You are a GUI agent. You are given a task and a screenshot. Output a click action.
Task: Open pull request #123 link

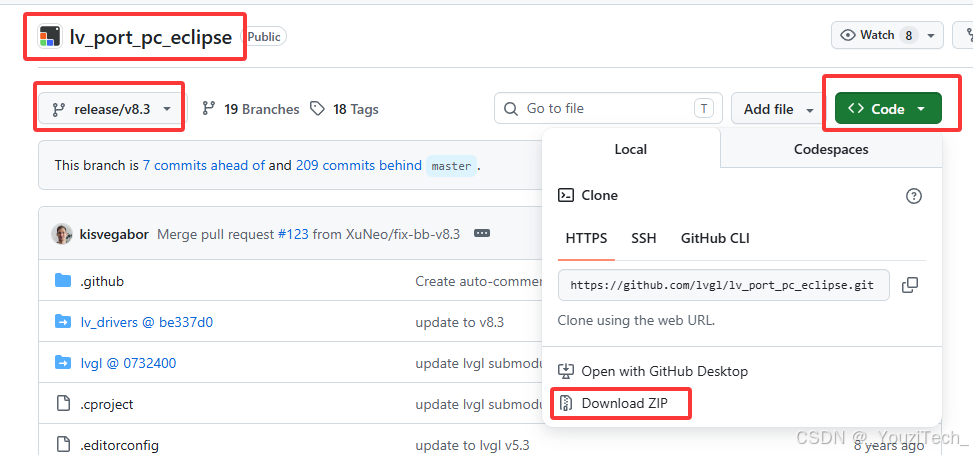click(x=293, y=235)
